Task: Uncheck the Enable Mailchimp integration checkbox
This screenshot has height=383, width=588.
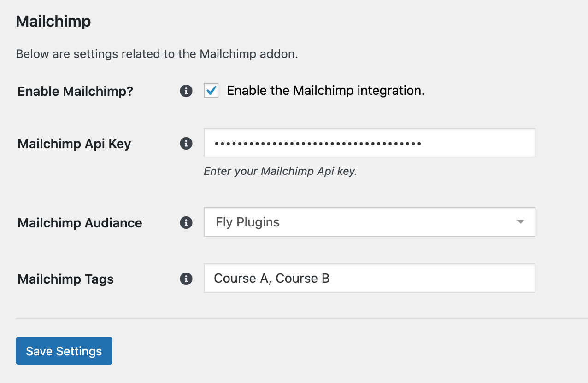Action: tap(211, 91)
